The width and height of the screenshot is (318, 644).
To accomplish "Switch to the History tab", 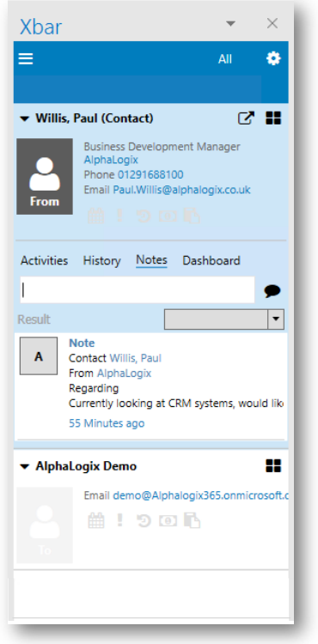I will click(102, 261).
